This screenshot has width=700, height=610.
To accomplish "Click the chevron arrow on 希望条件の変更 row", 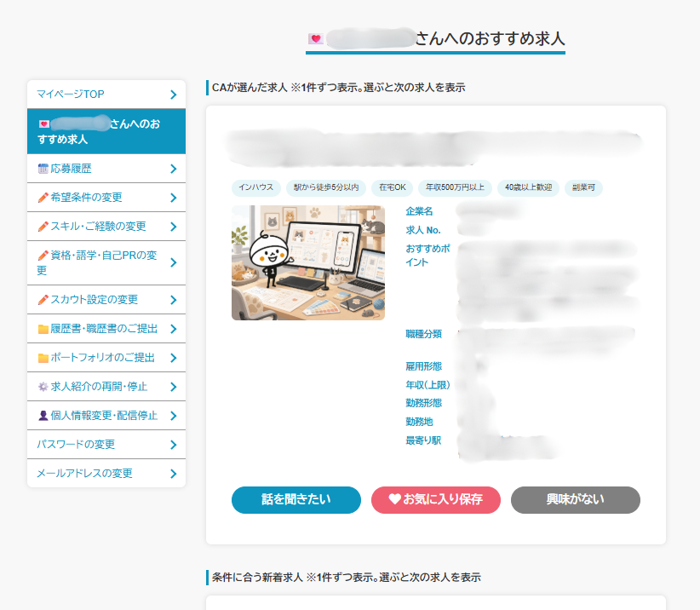I will click(174, 198).
